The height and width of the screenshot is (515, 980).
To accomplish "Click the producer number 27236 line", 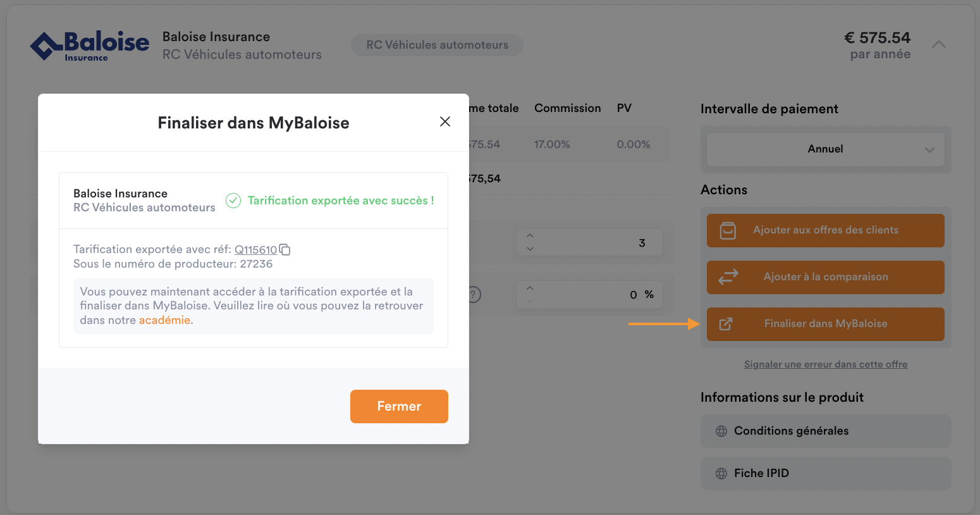I will 173,264.
